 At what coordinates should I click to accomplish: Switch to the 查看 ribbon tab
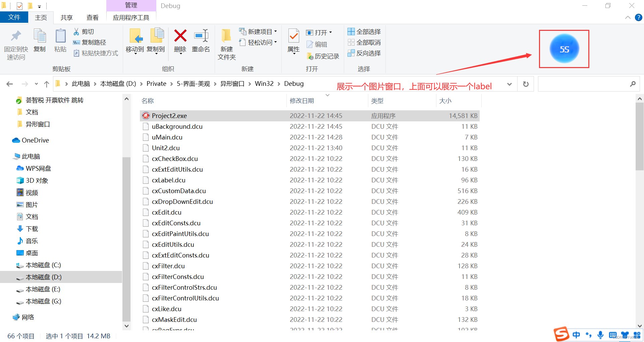(x=93, y=17)
